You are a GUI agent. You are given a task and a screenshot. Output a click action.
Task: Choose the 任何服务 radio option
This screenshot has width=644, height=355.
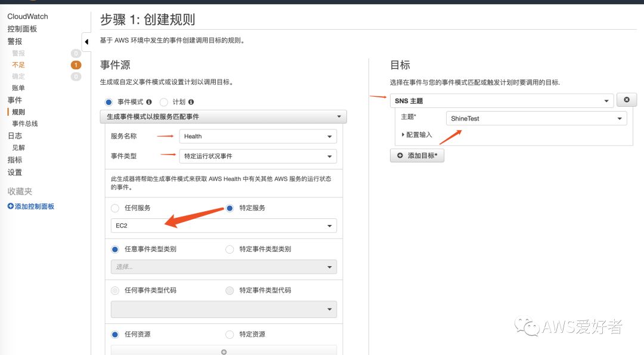pos(115,208)
